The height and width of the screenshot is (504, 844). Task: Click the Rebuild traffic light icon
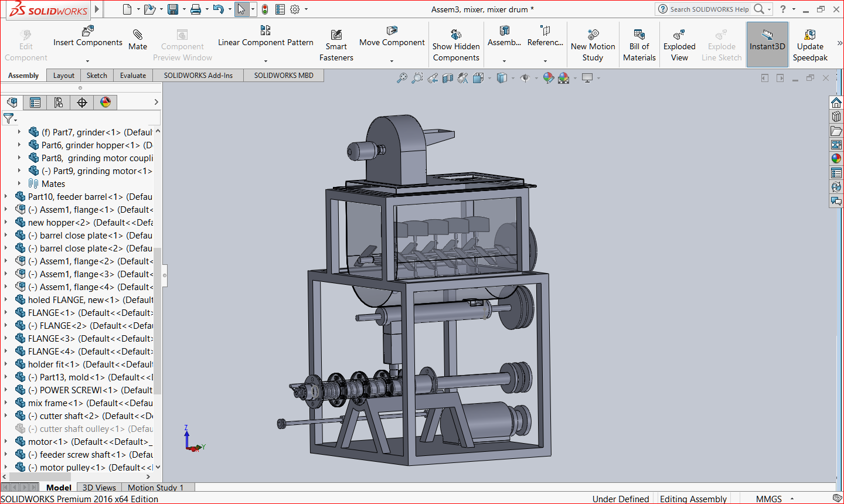tap(265, 9)
